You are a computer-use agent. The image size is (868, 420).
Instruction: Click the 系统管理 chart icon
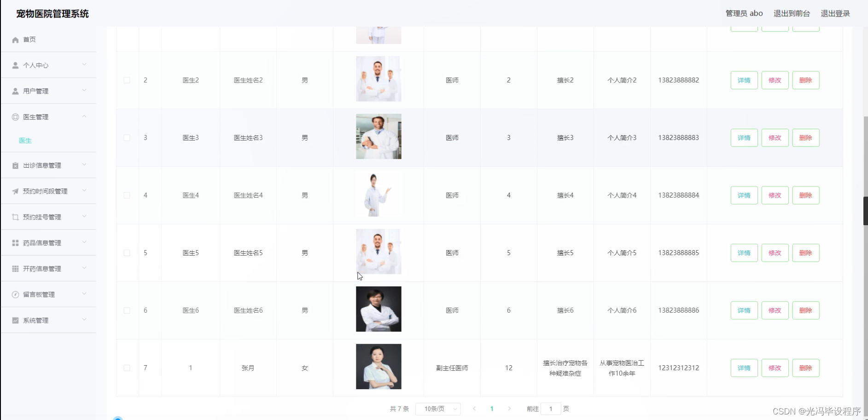tap(15, 321)
